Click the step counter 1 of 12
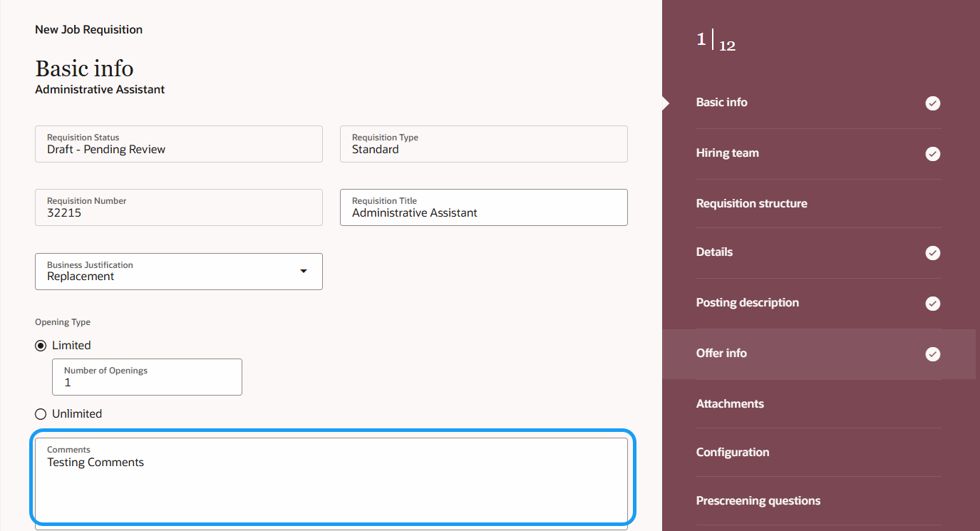980x531 pixels. 716,41
